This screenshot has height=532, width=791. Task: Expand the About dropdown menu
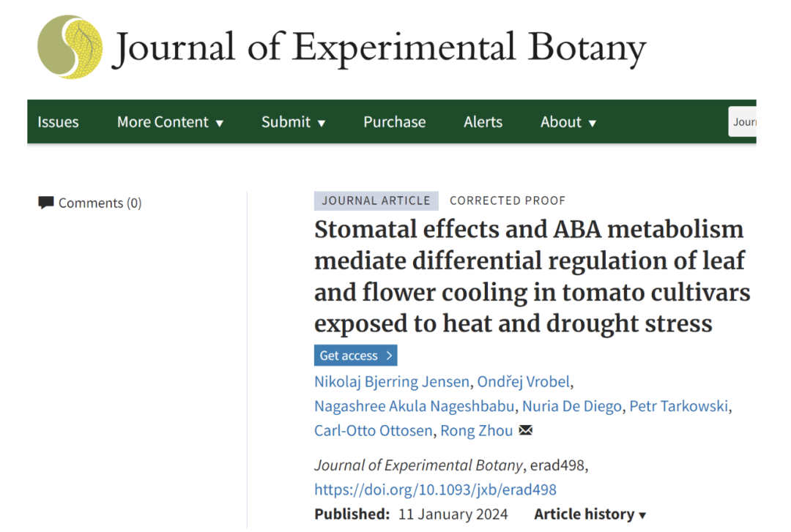[568, 122]
